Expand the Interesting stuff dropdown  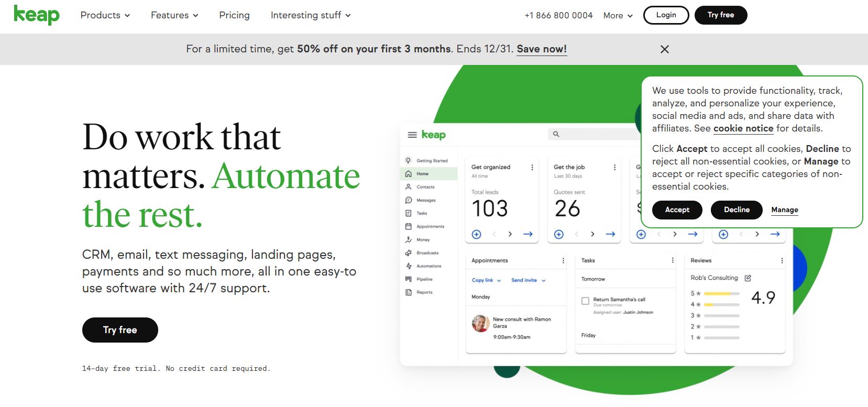[311, 15]
